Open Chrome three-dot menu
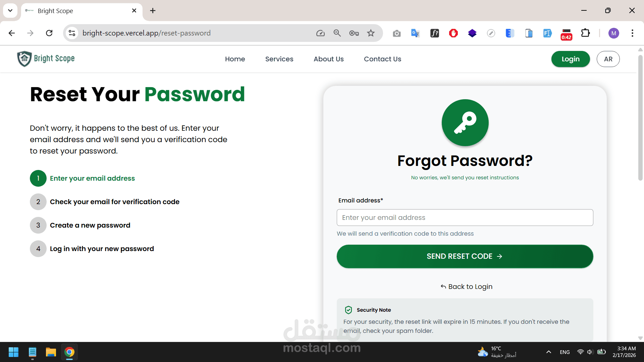 click(x=632, y=33)
